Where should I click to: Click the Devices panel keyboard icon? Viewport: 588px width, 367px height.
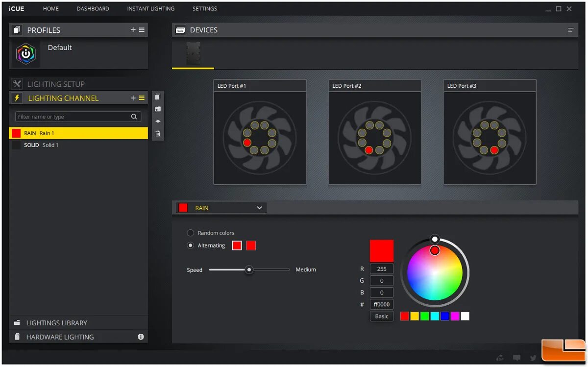[180, 30]
